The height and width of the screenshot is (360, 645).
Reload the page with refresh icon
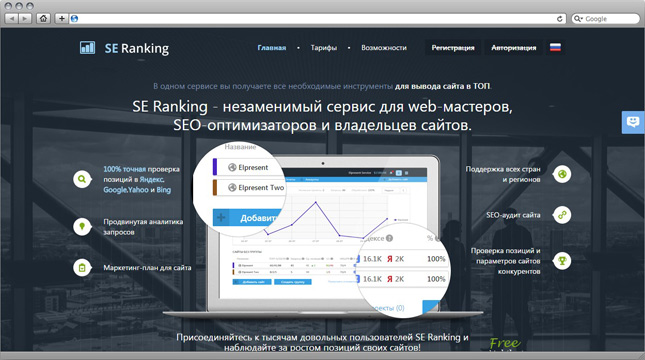[559, 19]
